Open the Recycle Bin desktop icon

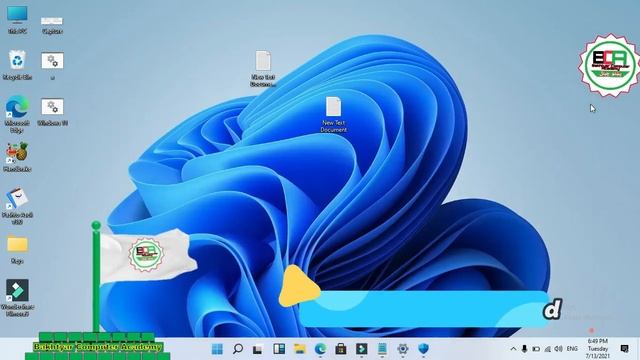click(17, 65)
